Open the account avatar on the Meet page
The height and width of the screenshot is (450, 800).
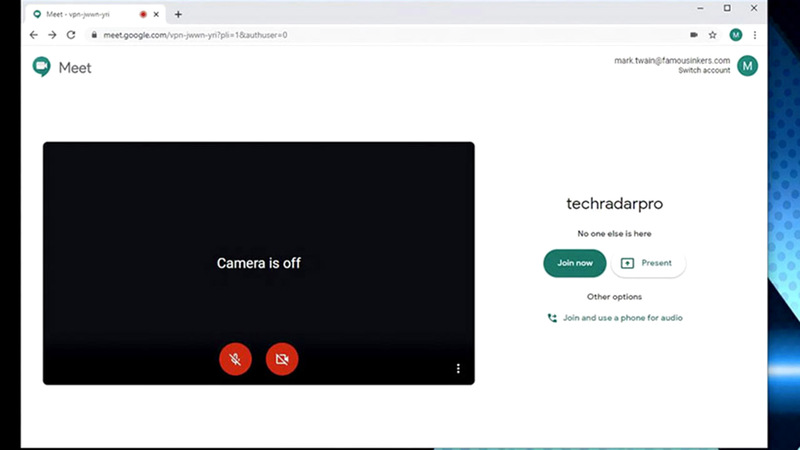(747, 66)
